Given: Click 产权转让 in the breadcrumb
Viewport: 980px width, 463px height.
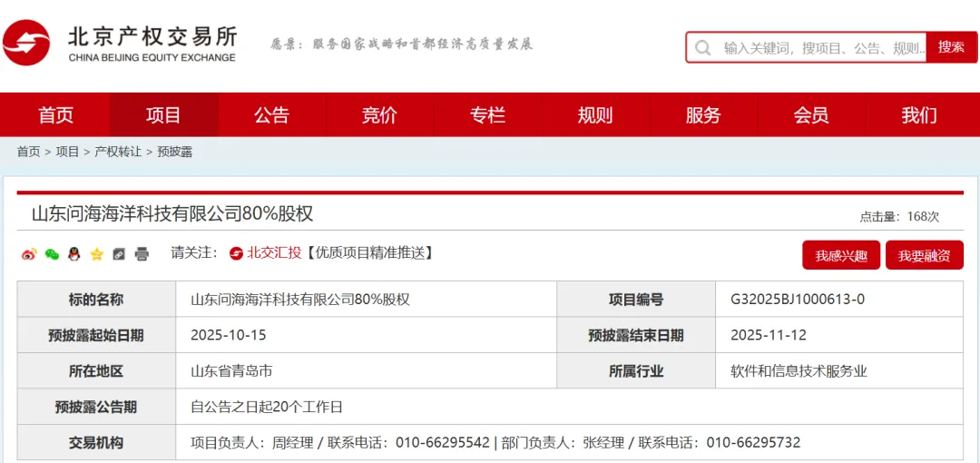Looking at the screenshot, I should [x=118, y=152].
